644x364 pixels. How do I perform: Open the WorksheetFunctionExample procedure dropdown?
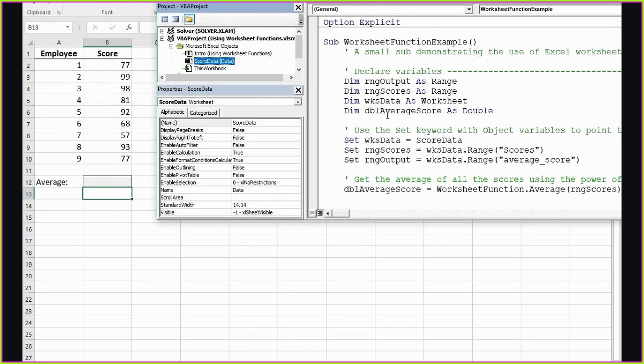click(549, 9)
